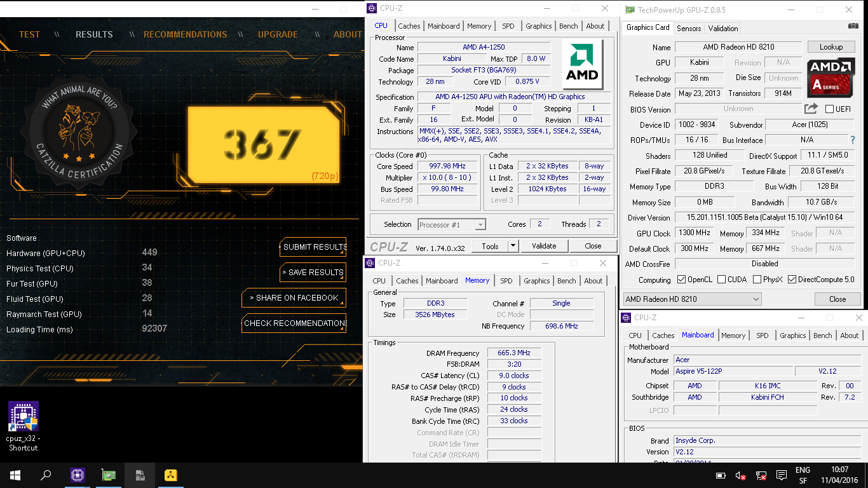Open the RECOMMENDATIONS section in Catzilla
Image resolution: width=868 pixels, height=488 pixels.
pyautogui.click(x=185, y=34)
